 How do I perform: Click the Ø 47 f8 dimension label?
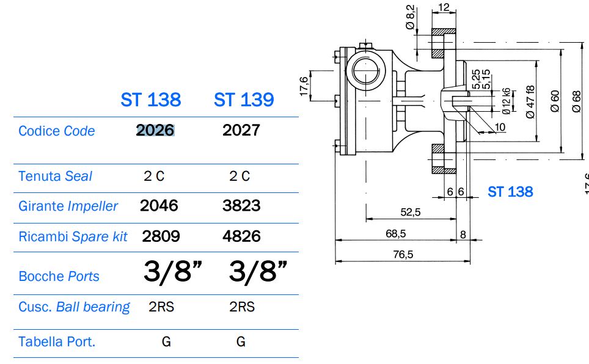(530, 102)
